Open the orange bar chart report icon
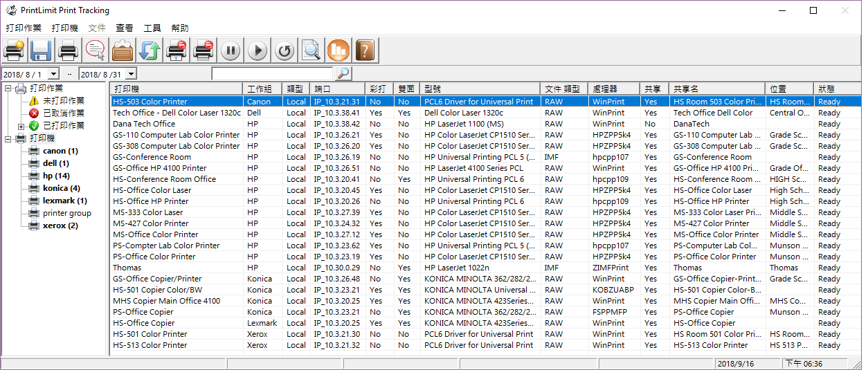The image size is (868, 370). point(338,50)
